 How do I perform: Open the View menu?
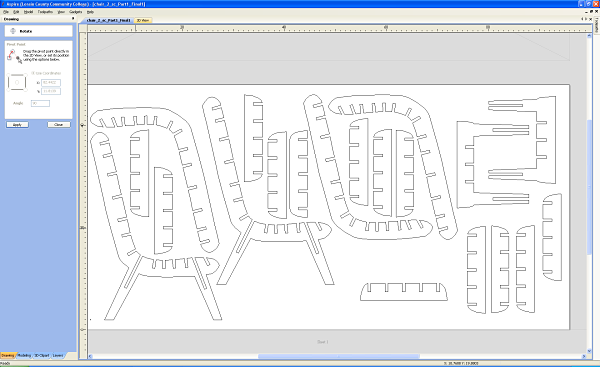pyautogui.click(x=61, y=12)
